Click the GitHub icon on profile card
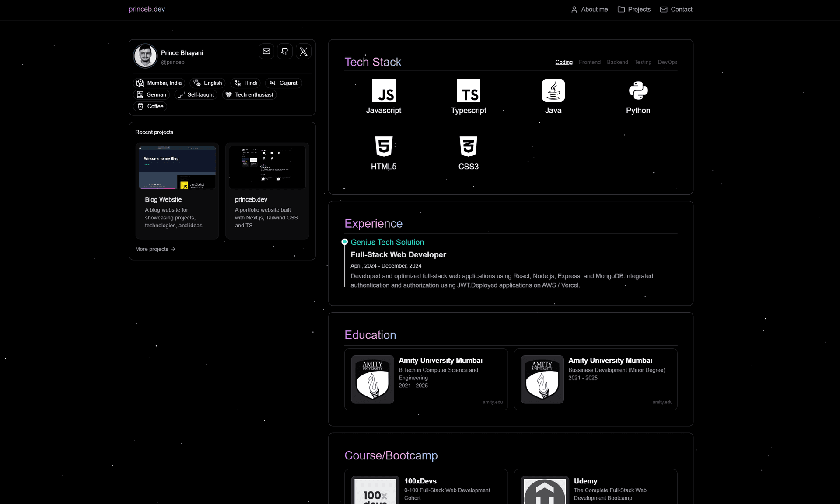Viewport: 840px width, 504px height. click(x=284, y=51)
